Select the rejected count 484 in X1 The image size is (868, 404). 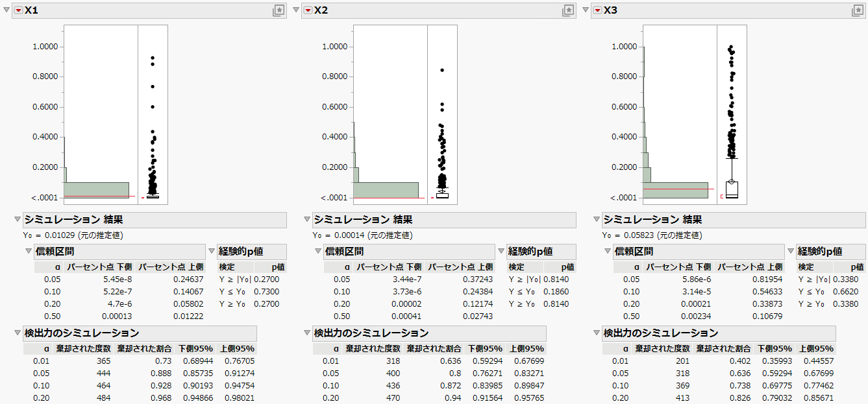[103, 398]
